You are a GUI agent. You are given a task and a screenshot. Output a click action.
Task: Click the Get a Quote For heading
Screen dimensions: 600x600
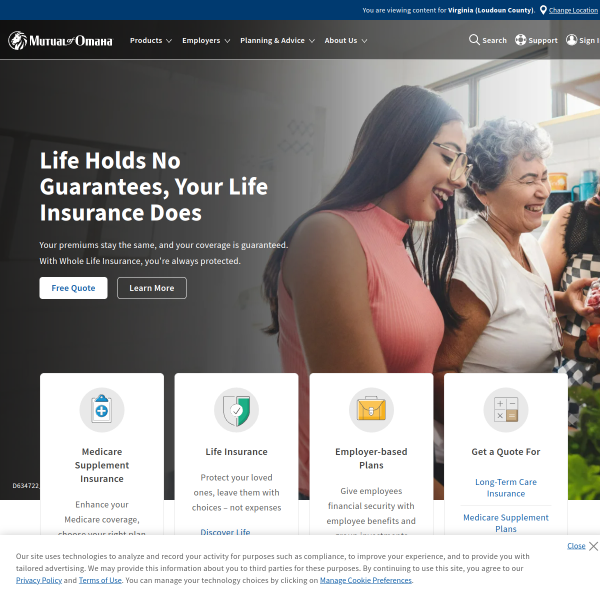(x=506, y=452)
